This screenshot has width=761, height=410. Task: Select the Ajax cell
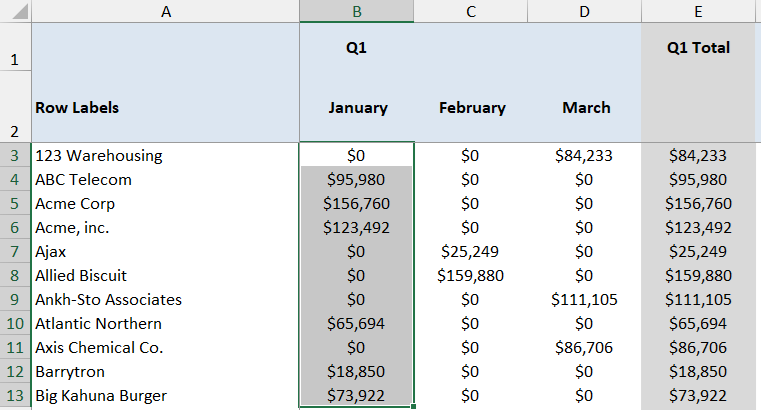click(x=165, y=251)
